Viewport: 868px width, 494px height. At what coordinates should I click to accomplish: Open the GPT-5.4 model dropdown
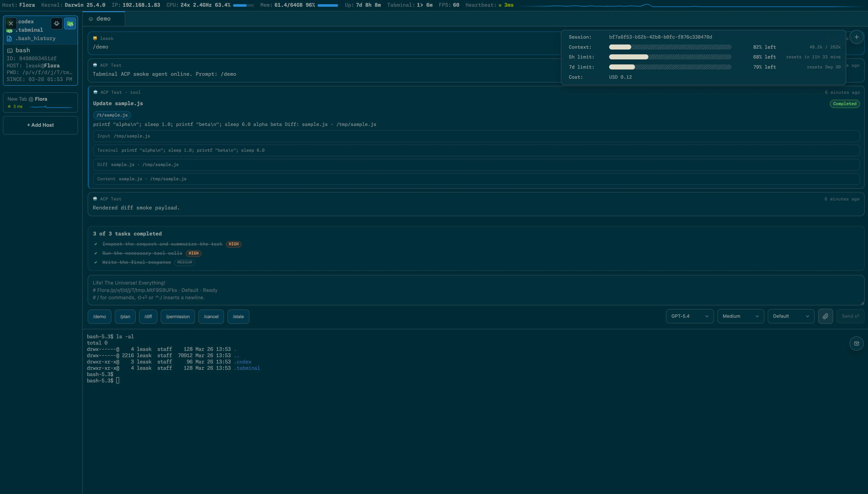[x=690, y=316]
